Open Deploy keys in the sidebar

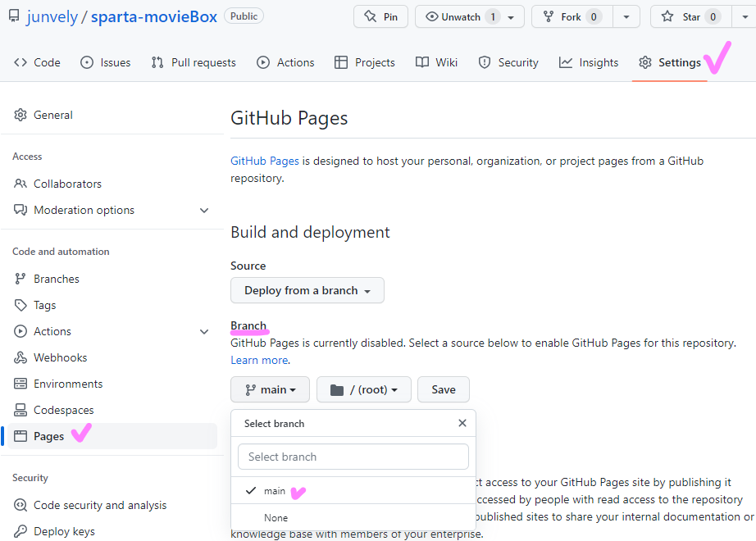click(x=112, y=531)
